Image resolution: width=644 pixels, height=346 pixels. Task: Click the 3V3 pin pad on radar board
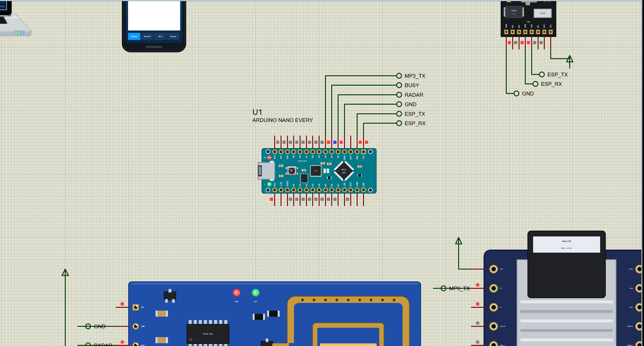[136, 307]
